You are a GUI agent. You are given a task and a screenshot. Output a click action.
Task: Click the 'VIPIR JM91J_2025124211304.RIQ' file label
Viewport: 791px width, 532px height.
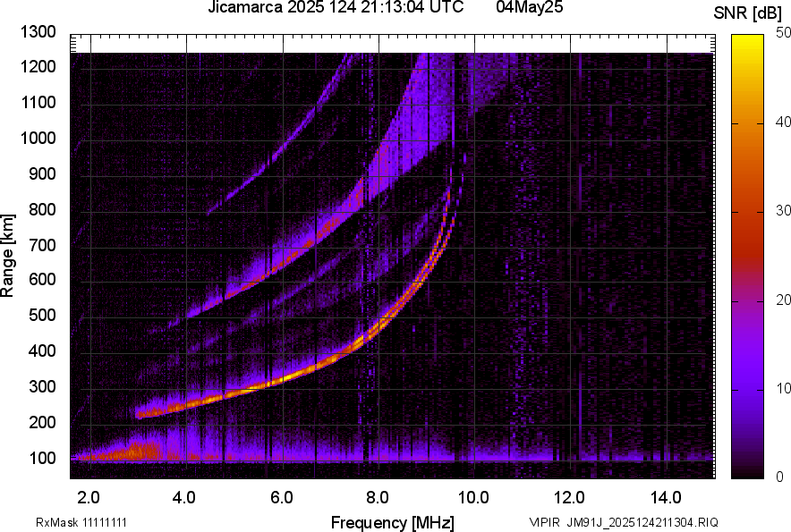624,522
